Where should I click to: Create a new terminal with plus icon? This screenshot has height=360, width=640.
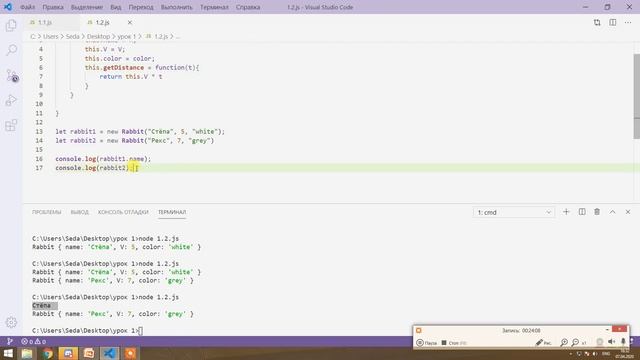click(566, 212)
